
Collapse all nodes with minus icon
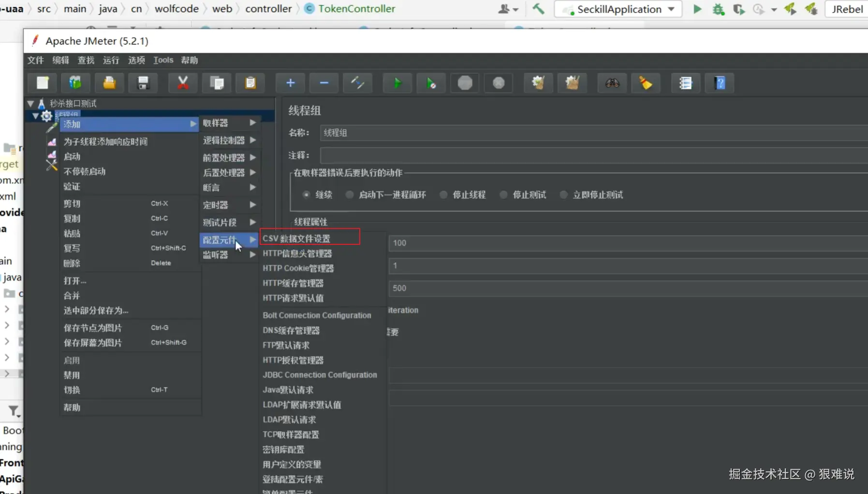click(x=324, y=83)
